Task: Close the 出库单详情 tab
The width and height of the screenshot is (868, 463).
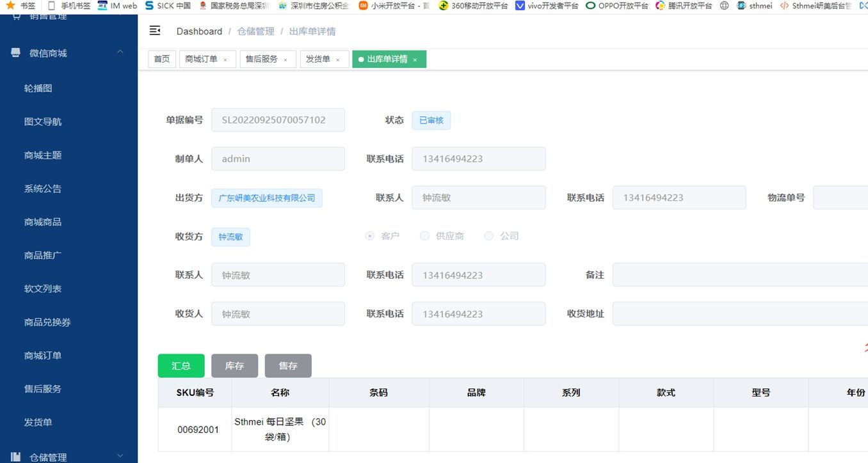Action: (x=415, y=59)
